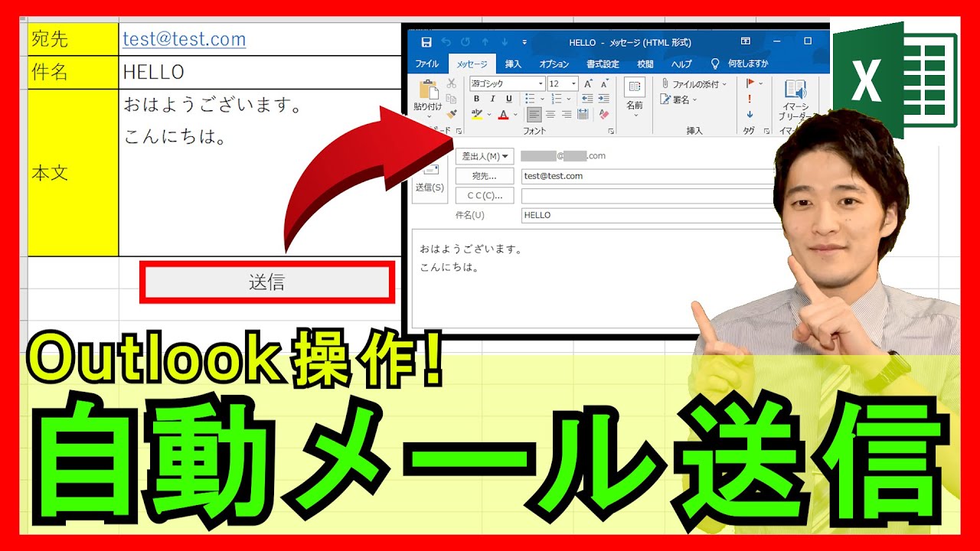Toggle Italic formatting
980x551 pixels.
[492, 99]
